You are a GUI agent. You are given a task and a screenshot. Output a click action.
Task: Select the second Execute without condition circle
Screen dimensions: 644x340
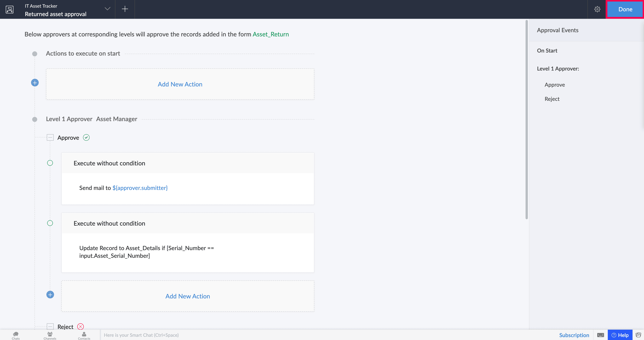pyautogui.click(x=50, y=223)
